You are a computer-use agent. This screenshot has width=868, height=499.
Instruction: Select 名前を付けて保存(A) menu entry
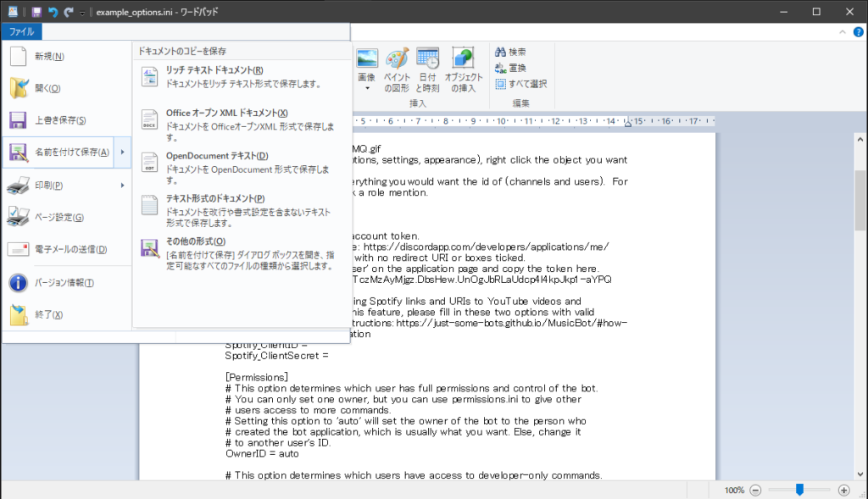pos(58,152)
